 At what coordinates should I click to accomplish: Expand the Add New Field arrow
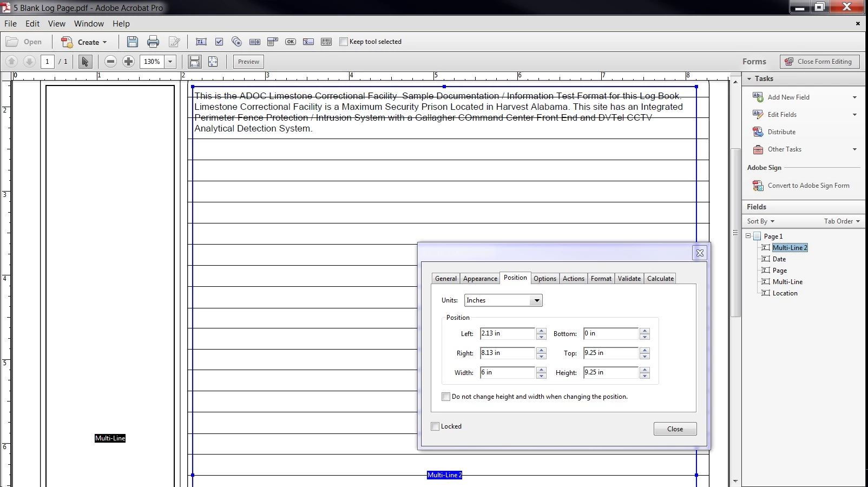[x=854, y=97]
